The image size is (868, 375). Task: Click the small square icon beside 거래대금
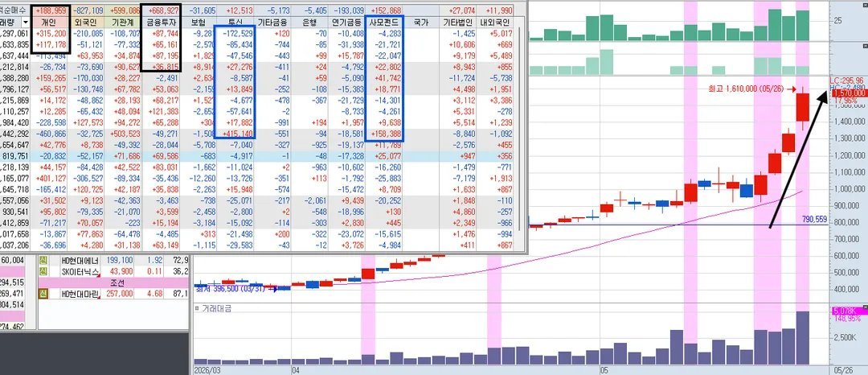click(196, 308)
